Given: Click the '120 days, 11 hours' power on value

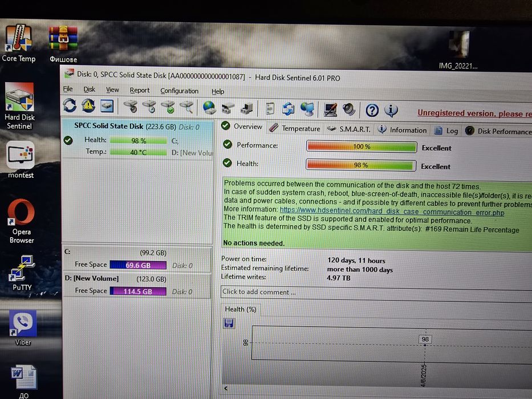Looking at the screenshot, I should [356, 260].
